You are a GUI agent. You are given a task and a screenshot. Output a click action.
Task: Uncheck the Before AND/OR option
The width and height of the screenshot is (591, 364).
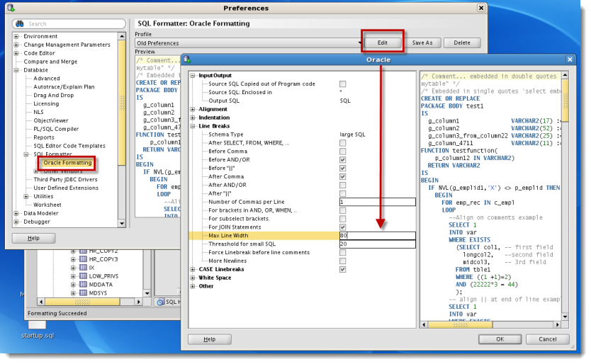(x=342, y=160)
